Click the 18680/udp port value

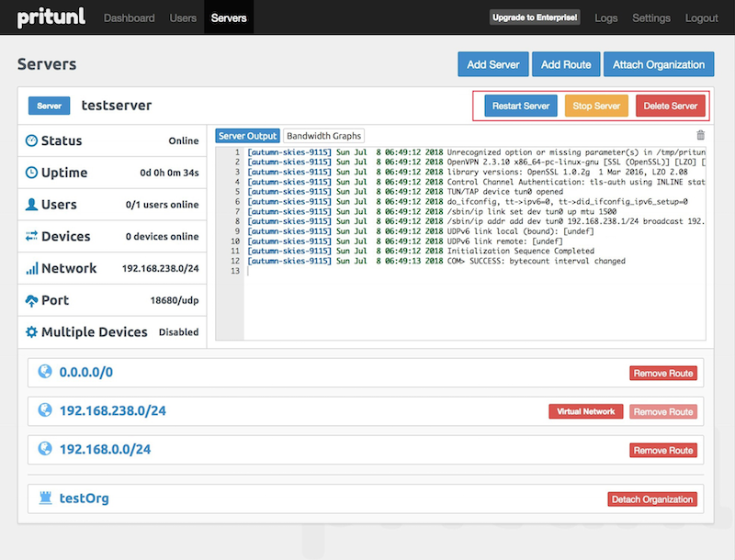[175, 300]
